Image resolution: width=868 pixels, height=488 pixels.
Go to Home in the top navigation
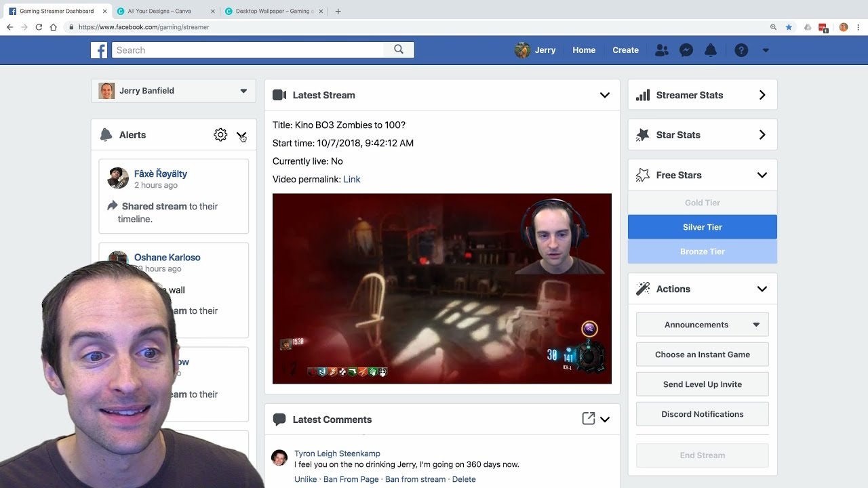(x=583, y=49)
